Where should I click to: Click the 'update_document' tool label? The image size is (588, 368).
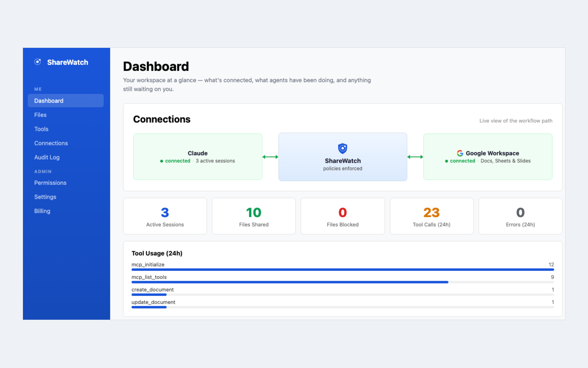point(153,302)
